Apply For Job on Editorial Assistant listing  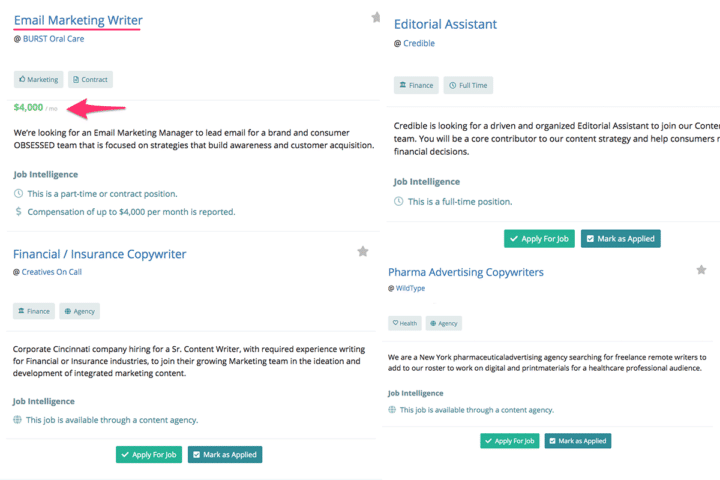pos(539,239)
